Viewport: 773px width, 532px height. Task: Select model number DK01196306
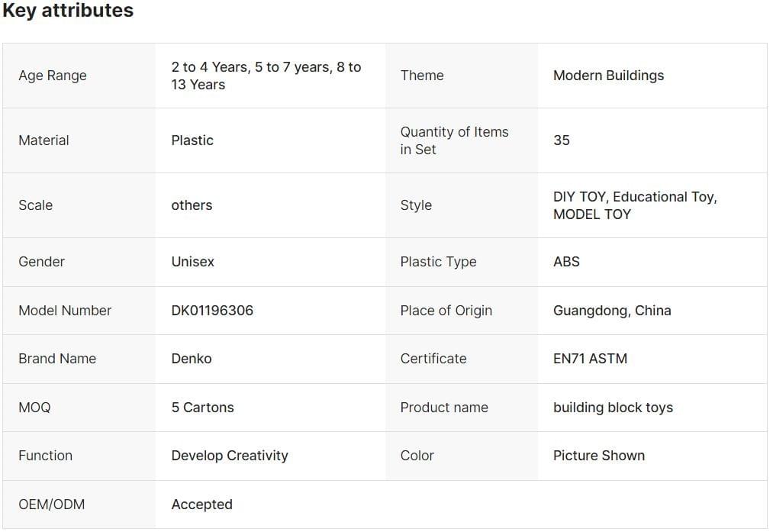(x=212, y=311)
